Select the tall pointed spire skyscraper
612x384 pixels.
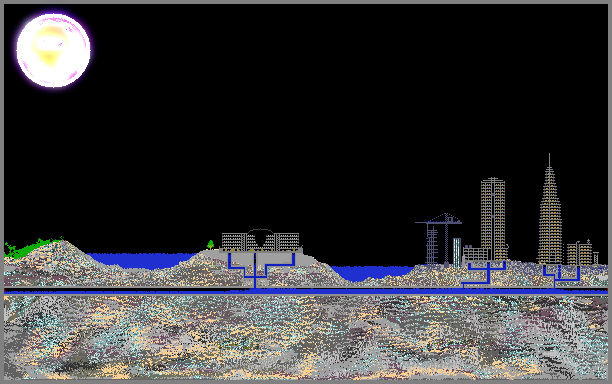click(x=550, y=209)
